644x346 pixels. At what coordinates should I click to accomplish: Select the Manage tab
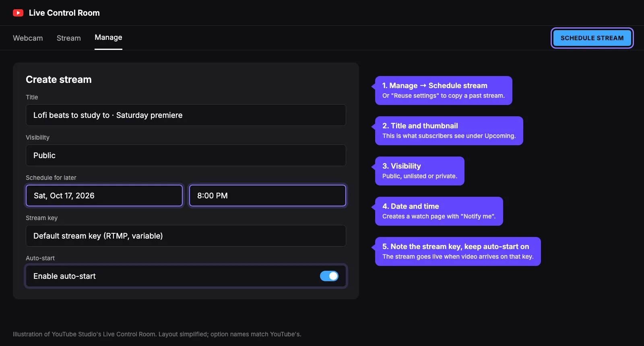(108, 37)
